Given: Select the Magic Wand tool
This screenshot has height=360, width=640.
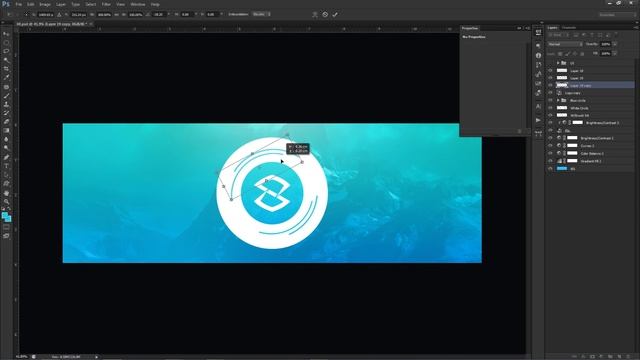Looking at the screenshot, I should [x=6, y=60].
